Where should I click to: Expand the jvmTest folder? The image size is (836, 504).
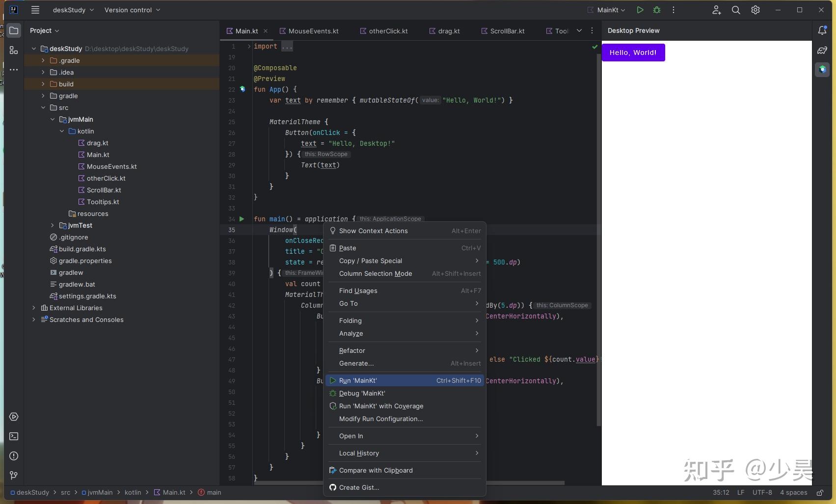click(53, 225)
